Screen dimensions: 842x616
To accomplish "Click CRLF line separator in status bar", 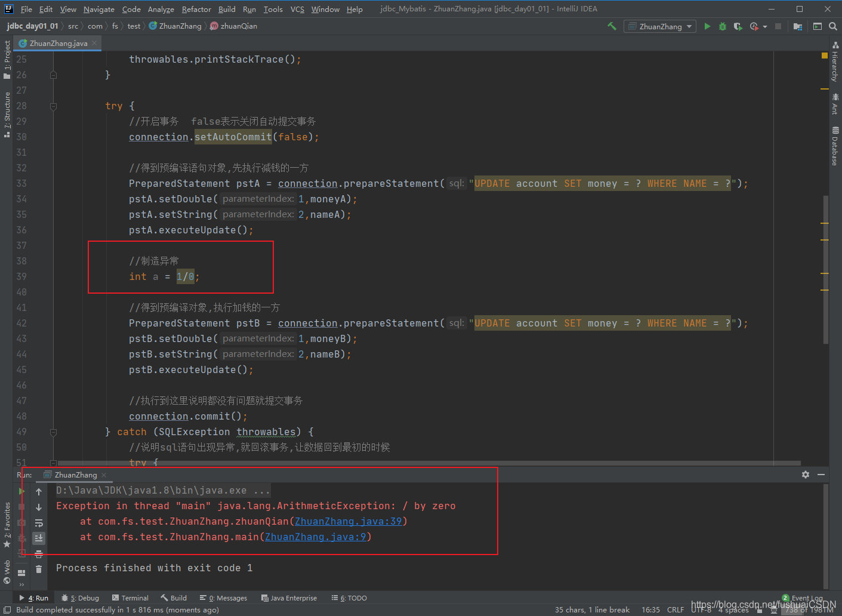I will point(676,610).
